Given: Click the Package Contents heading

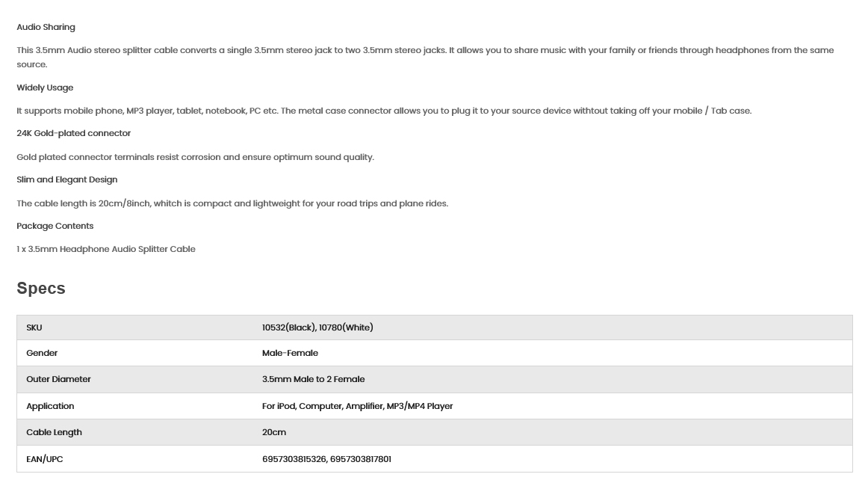Looking at the screenshot, I should [x=55, y=226].
